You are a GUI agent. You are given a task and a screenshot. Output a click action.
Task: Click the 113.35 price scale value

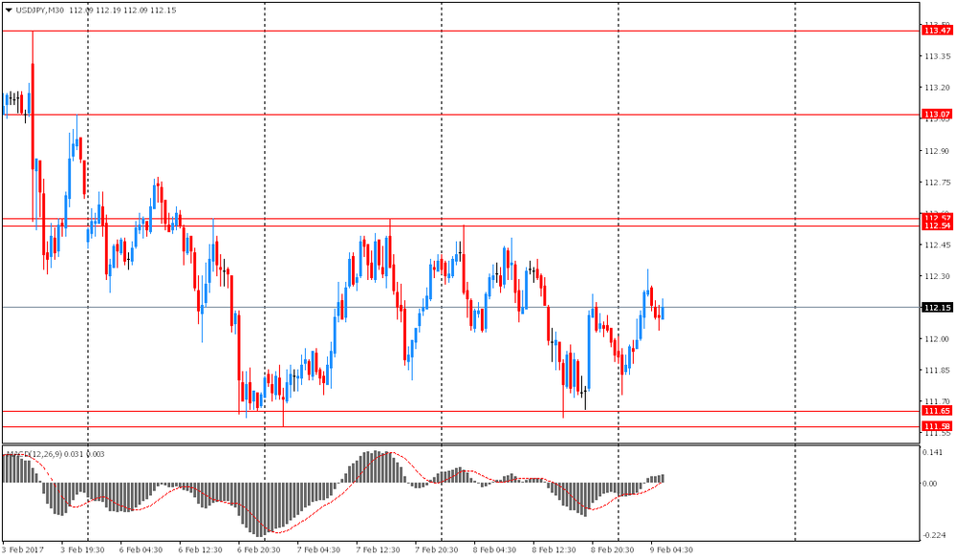(937, 56)
